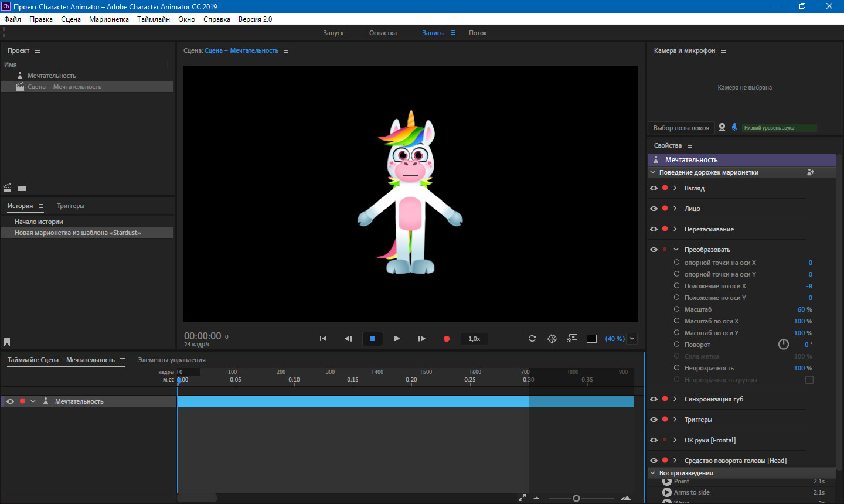Collapse the Воспроизведения section
844x504 pixels.
pos(652,473)
